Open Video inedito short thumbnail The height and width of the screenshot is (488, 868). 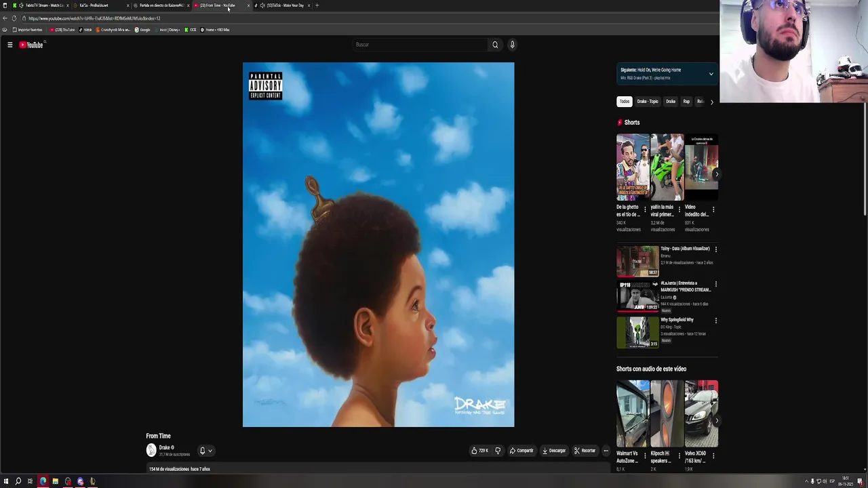701,167
